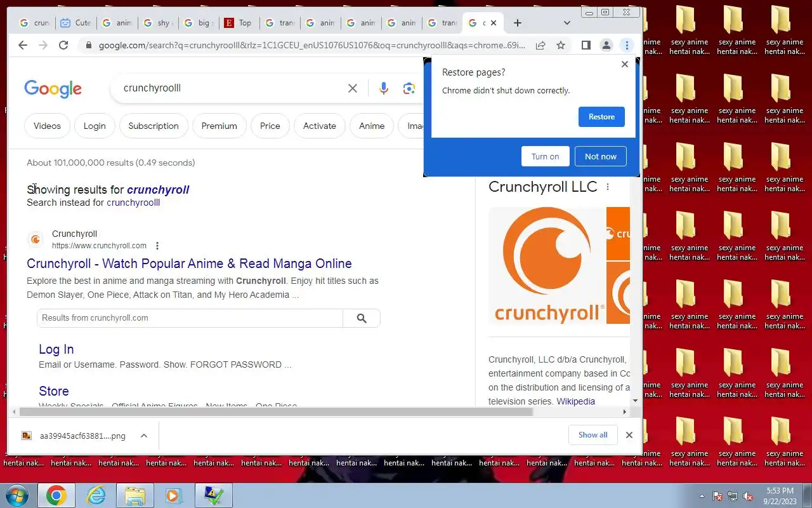Viewport: 812px width, 508px height.
Task: Open the Windows Start menu
Action: (x=17, y=495)
